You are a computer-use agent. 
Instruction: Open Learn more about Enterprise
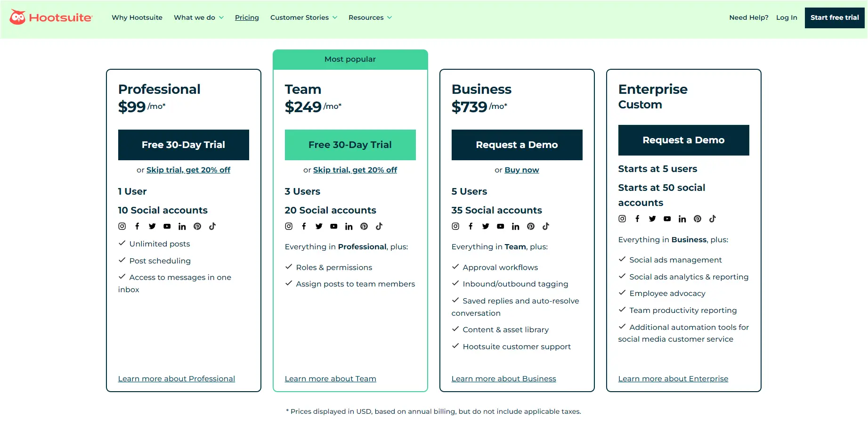pos(673,378)
